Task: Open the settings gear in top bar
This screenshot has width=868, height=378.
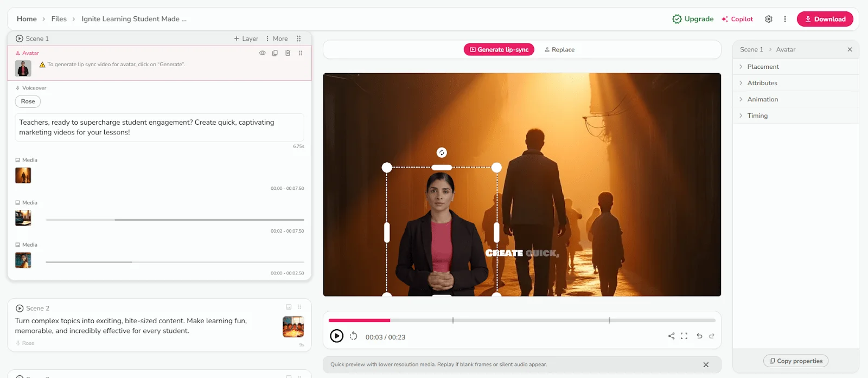Action: click(x=769, y=19)
